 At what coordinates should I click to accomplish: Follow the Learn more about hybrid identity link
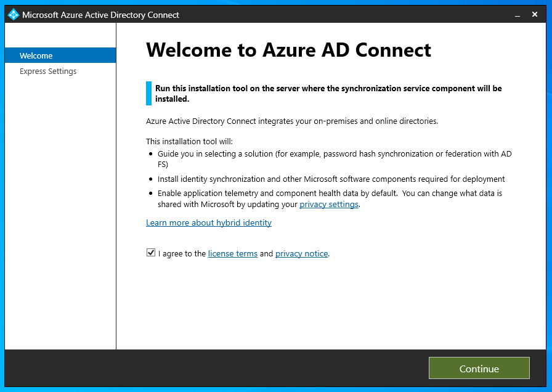pos(209,223)
